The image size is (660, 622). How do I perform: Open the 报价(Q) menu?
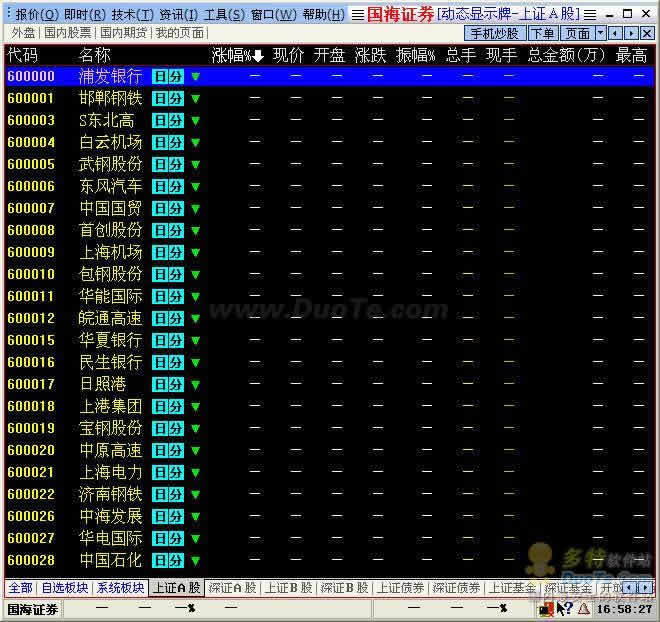37,15
